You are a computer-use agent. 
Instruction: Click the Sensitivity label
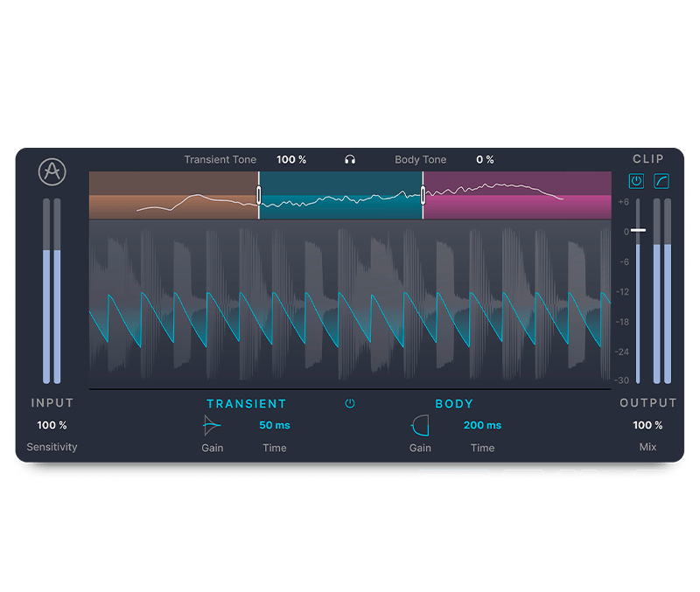point(52,447)
